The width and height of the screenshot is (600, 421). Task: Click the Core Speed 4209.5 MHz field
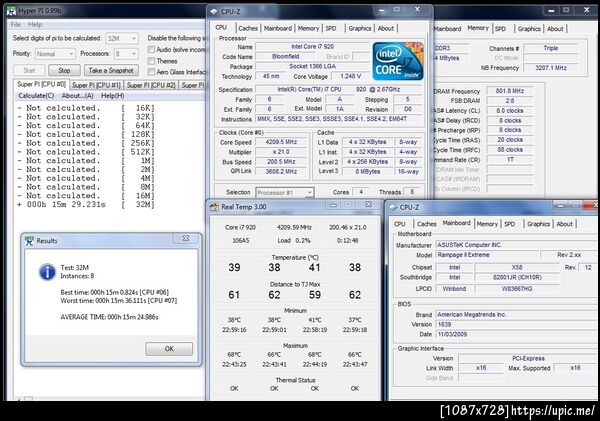[x=281, y=142]
